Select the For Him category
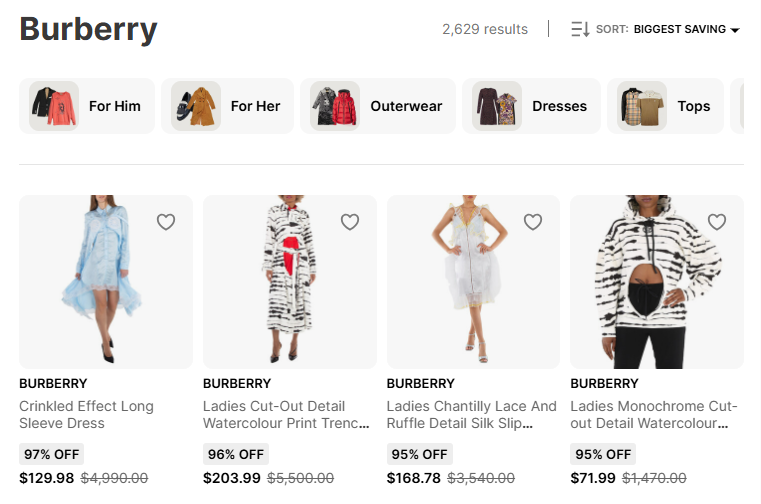 point(114,106)
